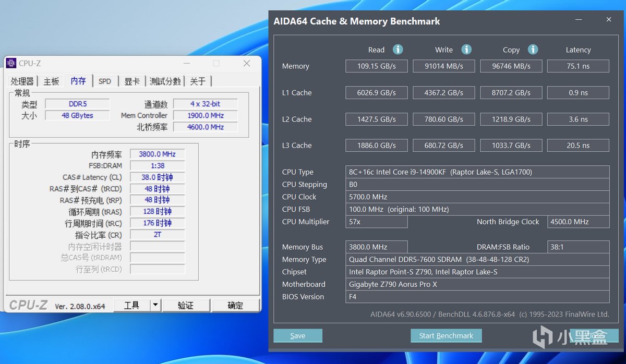Click the tRC value 176 时钟
This screenshot has height=364, width=626.
(x=157, y=223)
